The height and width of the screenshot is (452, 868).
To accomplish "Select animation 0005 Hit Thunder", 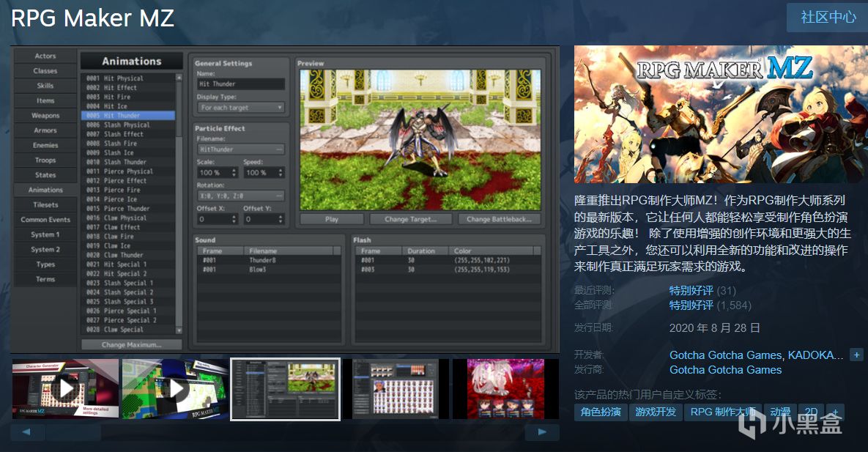I will [128, 116].
